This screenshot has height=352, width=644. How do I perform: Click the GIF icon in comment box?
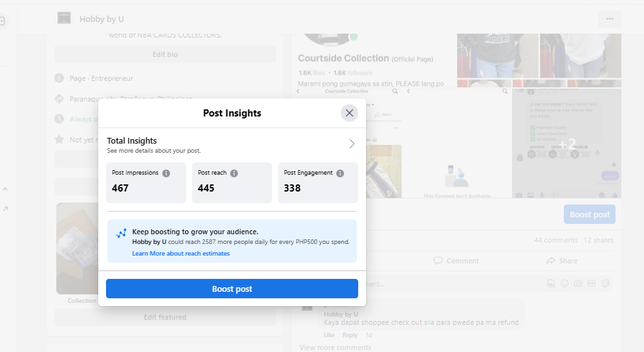(592, 283)
